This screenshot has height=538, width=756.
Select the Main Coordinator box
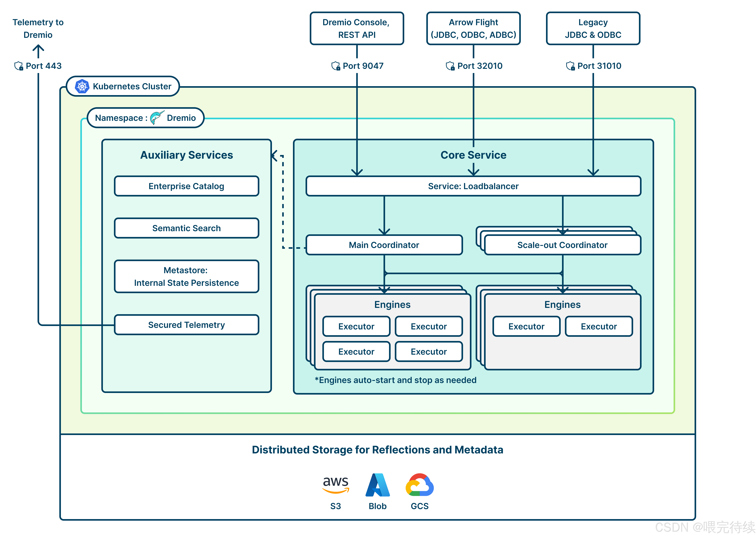384,245
